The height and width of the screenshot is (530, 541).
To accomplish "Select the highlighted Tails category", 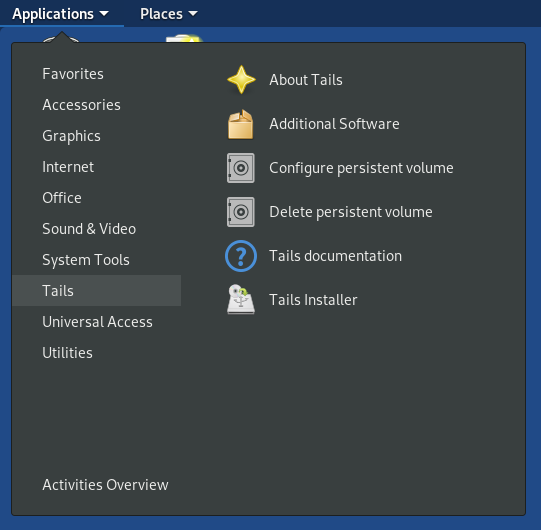I will click(x=97, y=291).
